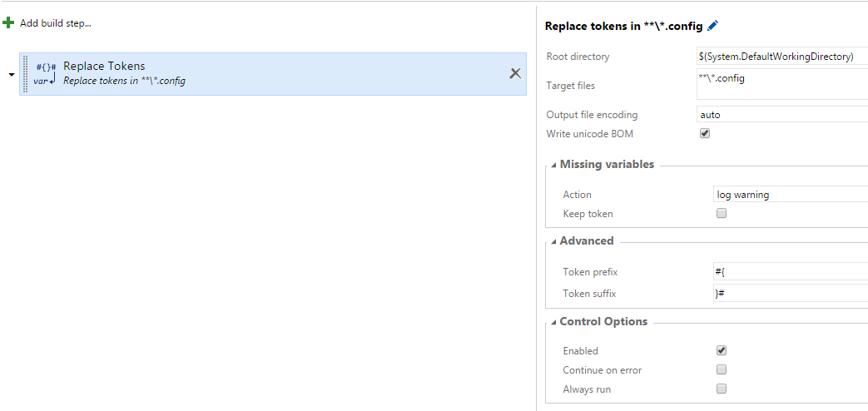This screenshot has height=411, width=868.
Task: Grab the dotted drag handle on step
Action: (x=27, y=73)
